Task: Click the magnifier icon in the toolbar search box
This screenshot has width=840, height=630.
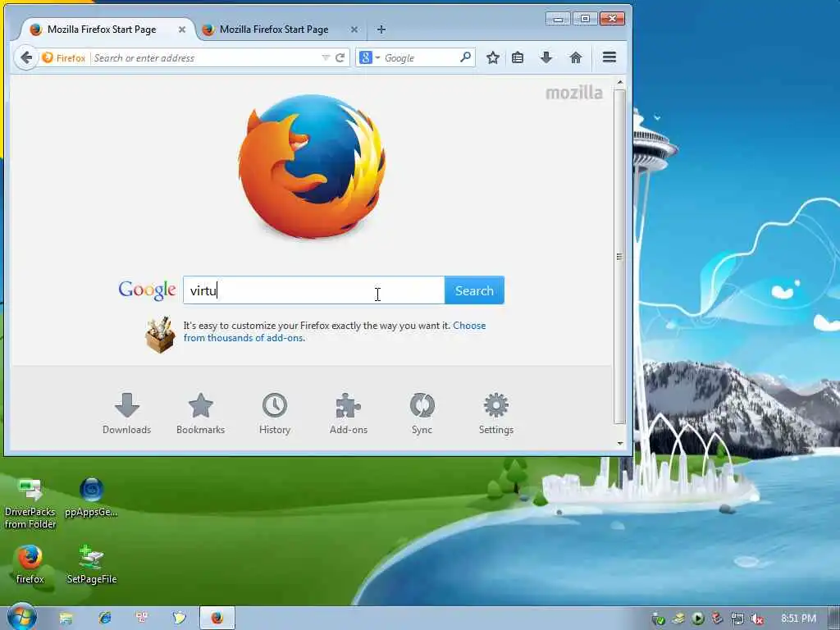Action: coord(466,57)
